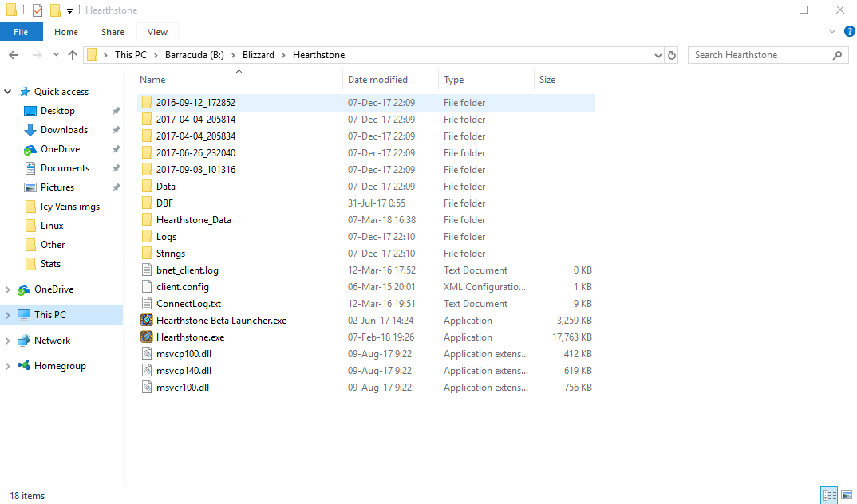Open Explorer help question mark
857x504 pixels.
coord(849,31)
